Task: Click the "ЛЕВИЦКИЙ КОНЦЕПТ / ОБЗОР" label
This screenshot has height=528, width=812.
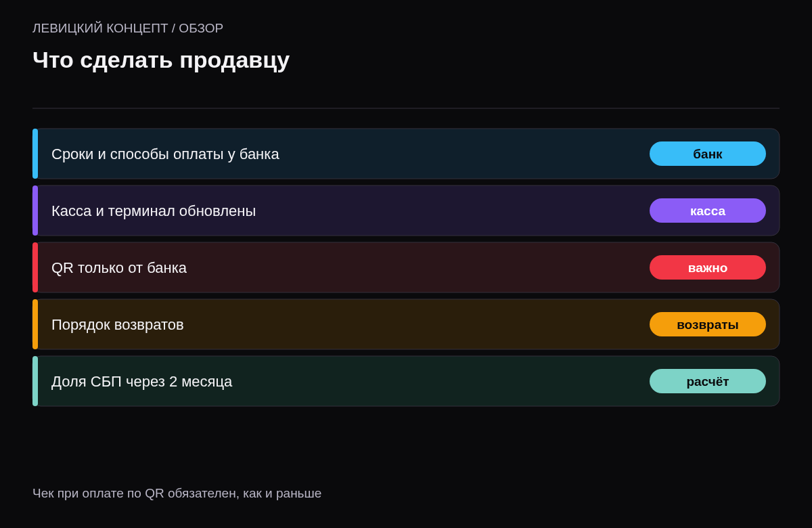Action: coord(128,28)
